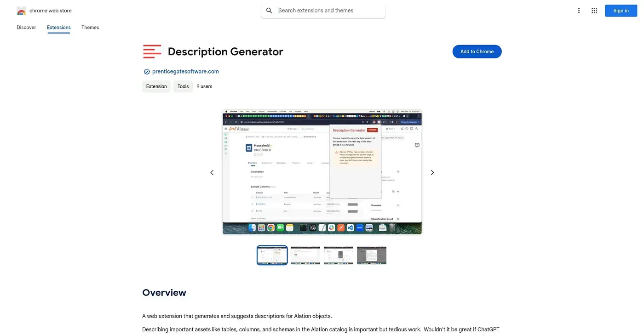Focus the Search extensions and themes field

coord(323,11)
